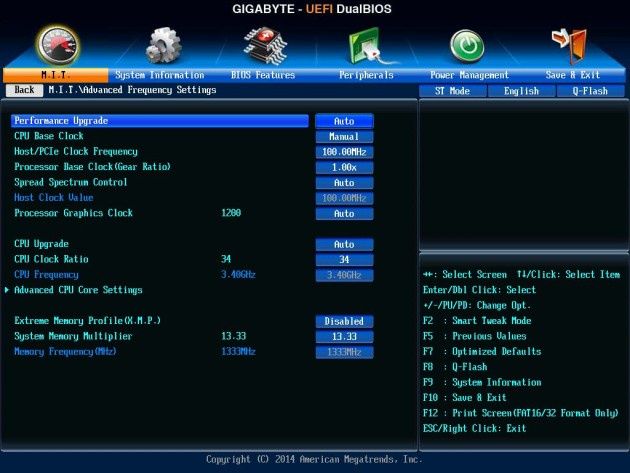The image size is (630, 473).
Task: Switch to BIOS Features tab
Action: [x=263, y=75]
